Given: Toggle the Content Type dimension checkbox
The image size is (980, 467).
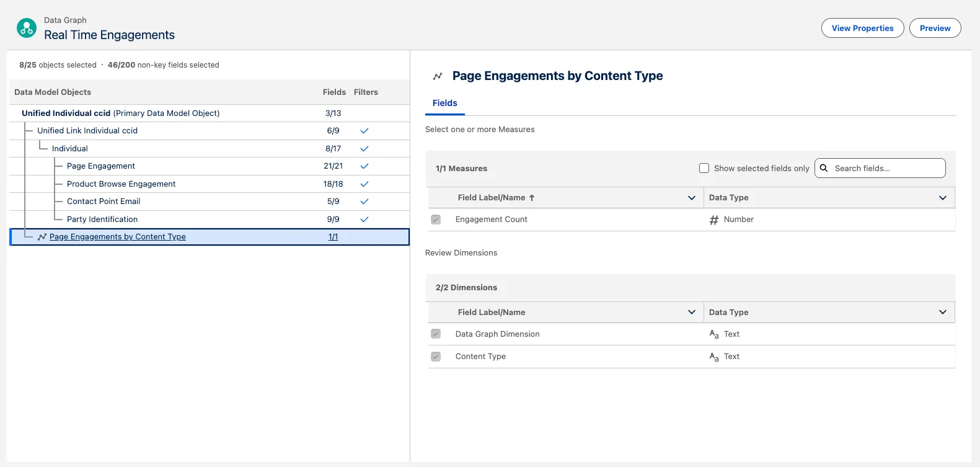Looking at the screenshot, I should coord(436,357).
